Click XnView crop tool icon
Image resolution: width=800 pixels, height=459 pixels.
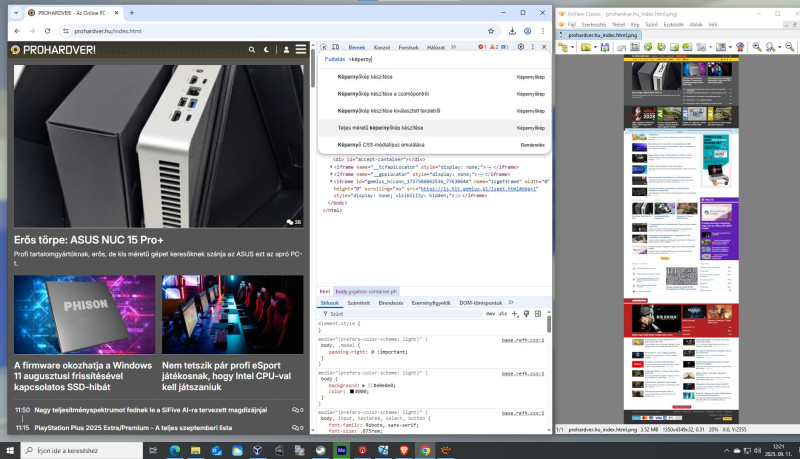point(635,47)
